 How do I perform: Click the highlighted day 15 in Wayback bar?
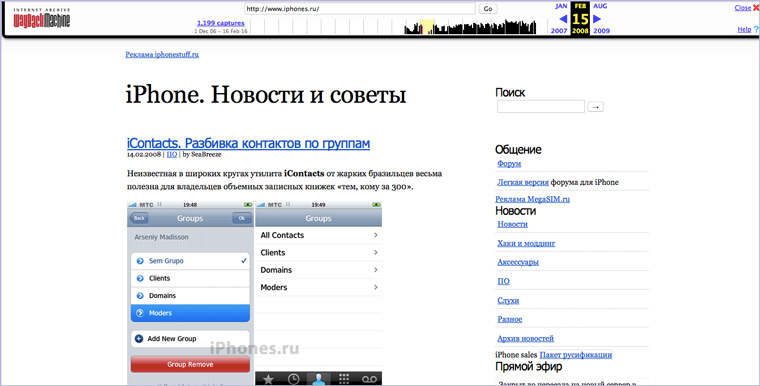coord(580,19)
